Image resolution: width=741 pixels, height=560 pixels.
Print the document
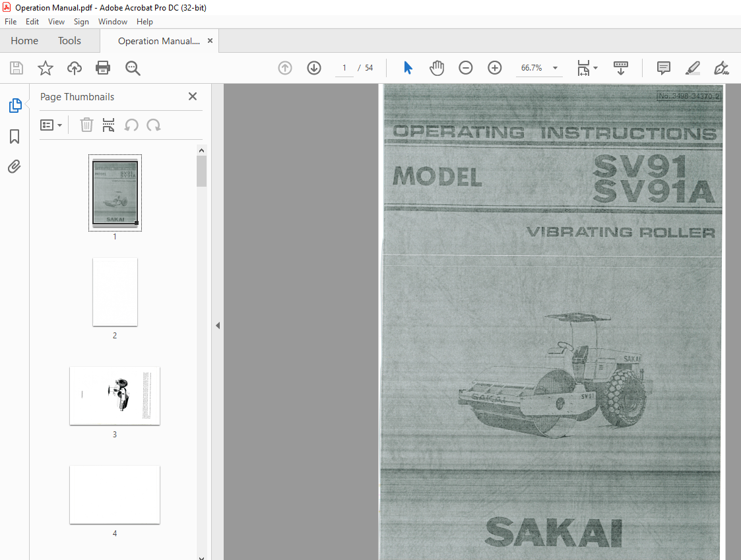[x=103, y=68]
